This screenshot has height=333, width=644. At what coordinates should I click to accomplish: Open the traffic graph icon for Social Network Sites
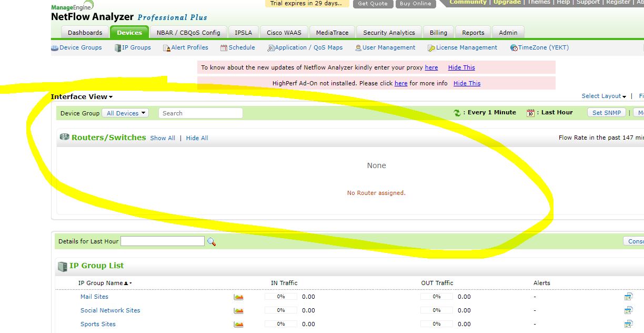click(239, 311)
